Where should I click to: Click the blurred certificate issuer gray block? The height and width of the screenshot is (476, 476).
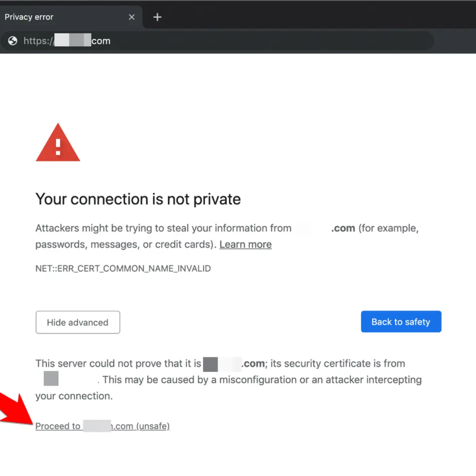point(51,378)
